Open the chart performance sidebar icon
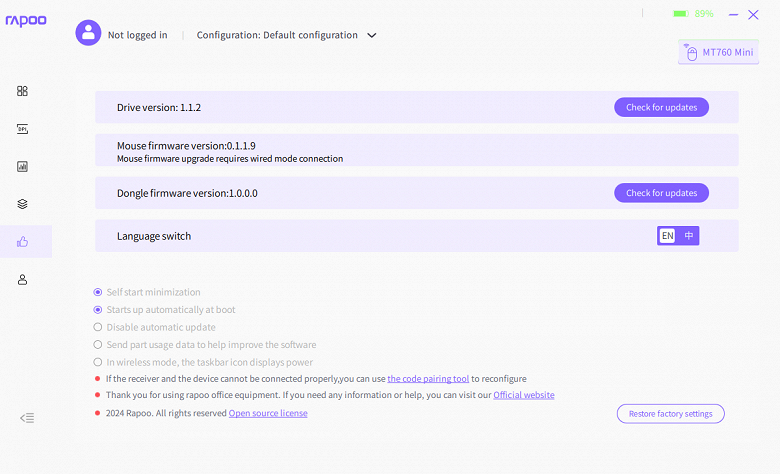The image size is (780, 474). [x=22, y=166]
